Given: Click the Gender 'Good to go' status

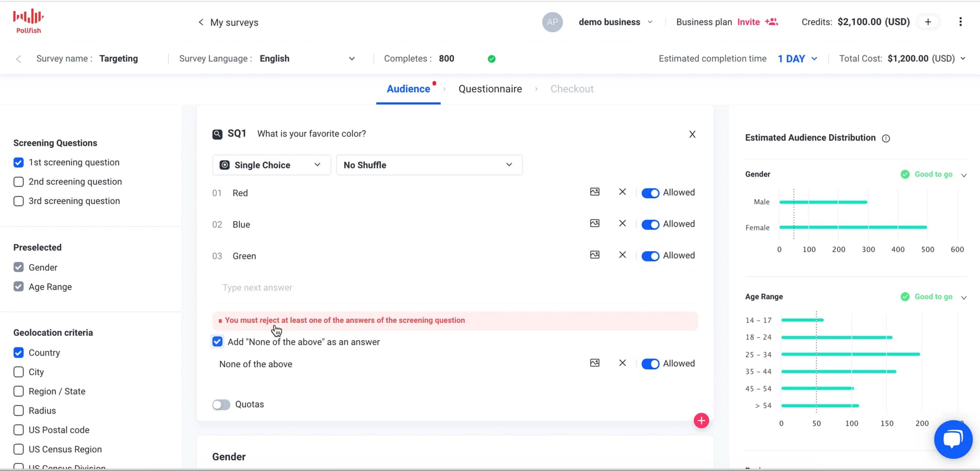Looking at the screenshot, I should (927, 174).
